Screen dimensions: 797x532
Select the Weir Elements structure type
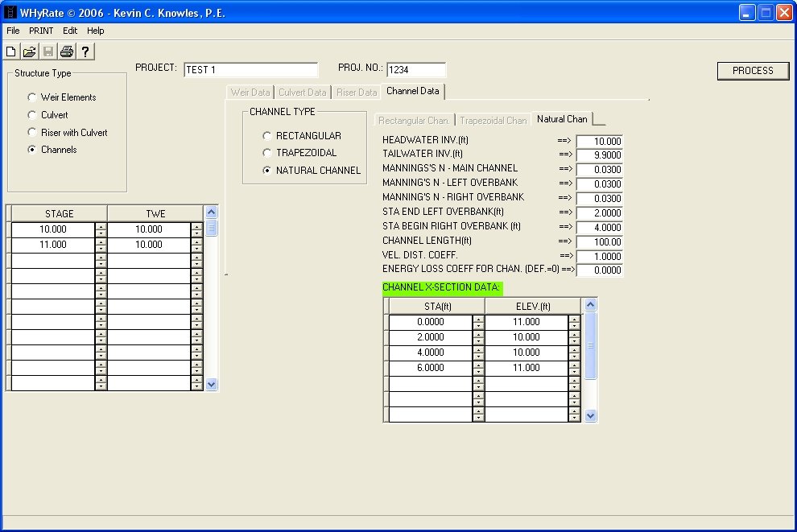click(x=32, y=97)
